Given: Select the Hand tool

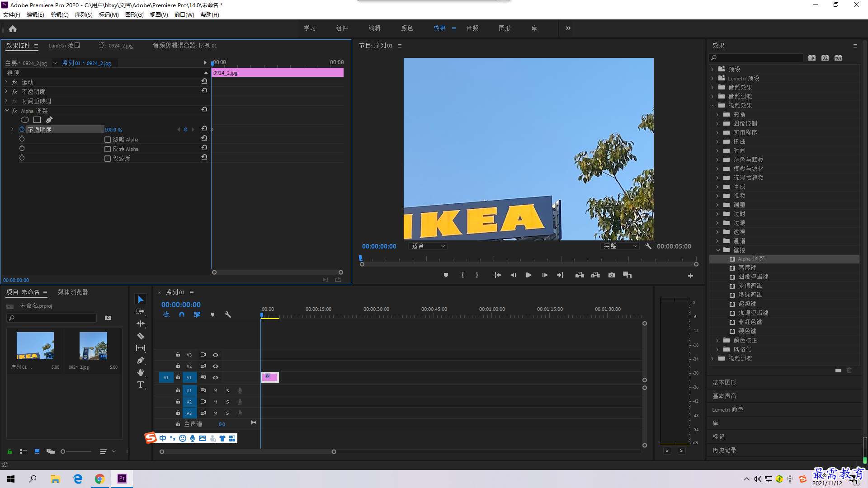Looking at the screenshot, I should point(141,372).
